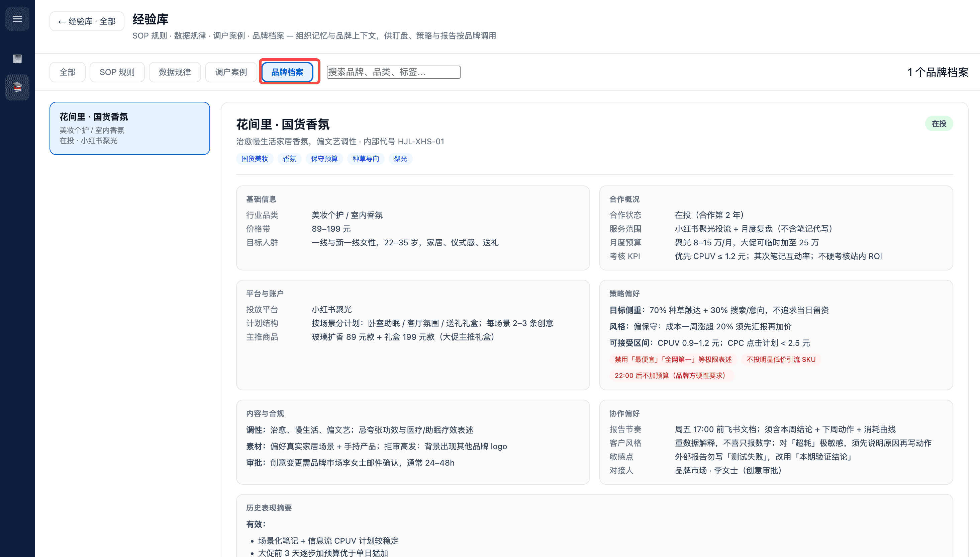Click the 策略偏好 section heading
Screen dimensions: 980x557
(x=624, y=294)
